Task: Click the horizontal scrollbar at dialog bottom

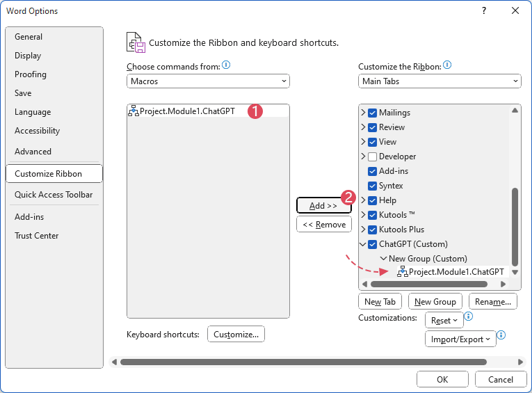Action: 303,362
